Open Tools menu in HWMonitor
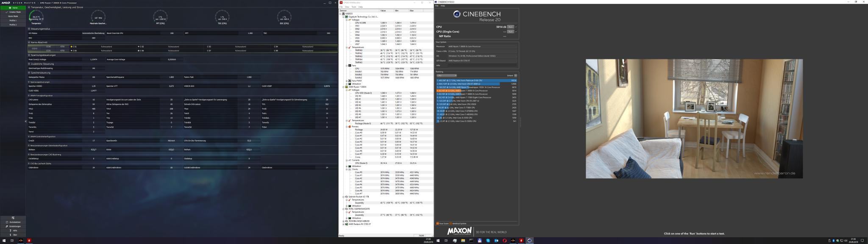Screen dimensions: 868x244 [x=353, y=7]
